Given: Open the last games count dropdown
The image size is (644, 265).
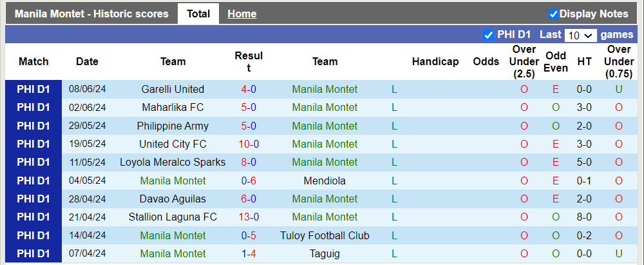Looking at the screenshot, I should pos(580,35).
